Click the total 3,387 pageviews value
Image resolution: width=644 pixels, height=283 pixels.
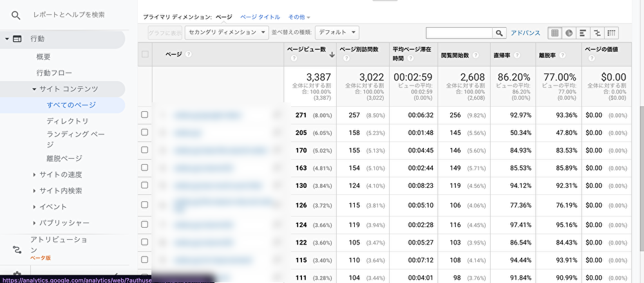point(318,77)
